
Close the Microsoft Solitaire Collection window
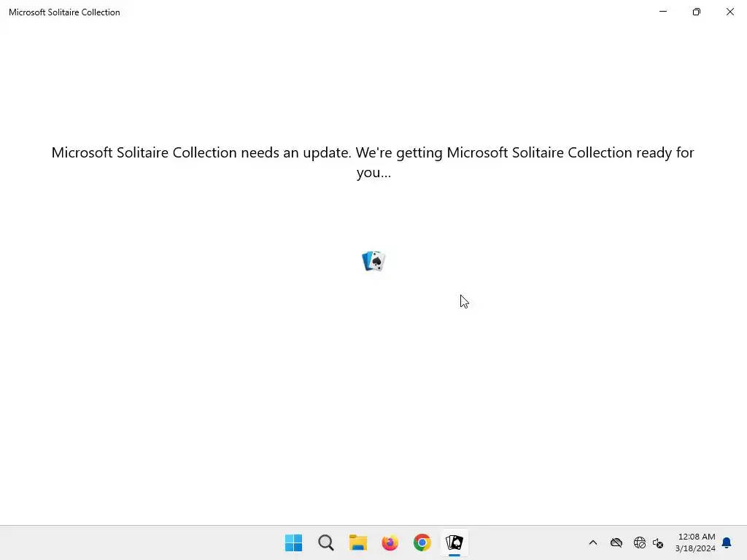click(x=729, y=12)
